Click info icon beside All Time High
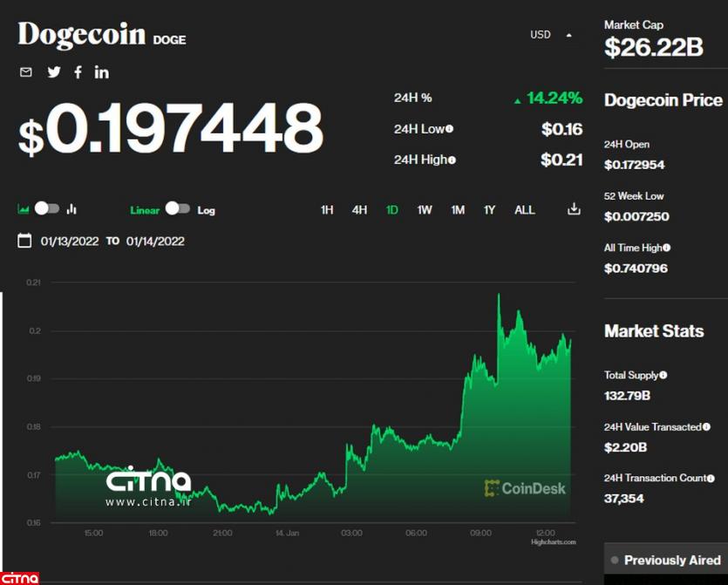 (667, 248)
